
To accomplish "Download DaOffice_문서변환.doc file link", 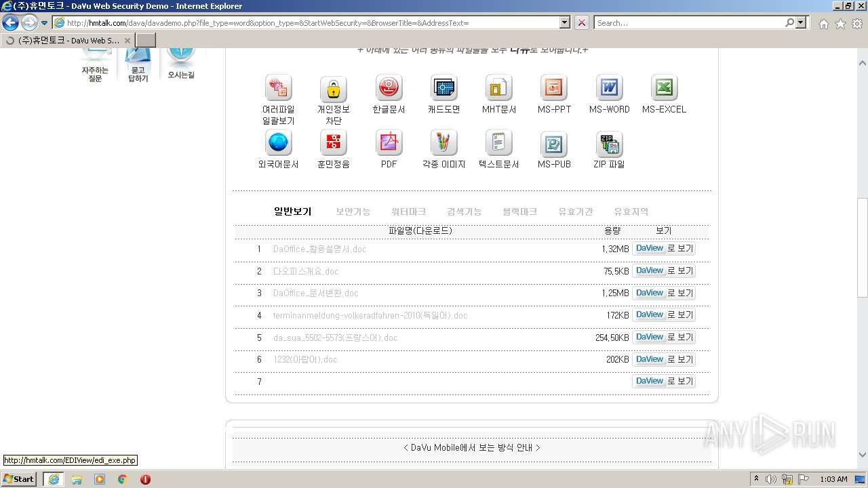I will pyautogui.click(x=315, y=293).
